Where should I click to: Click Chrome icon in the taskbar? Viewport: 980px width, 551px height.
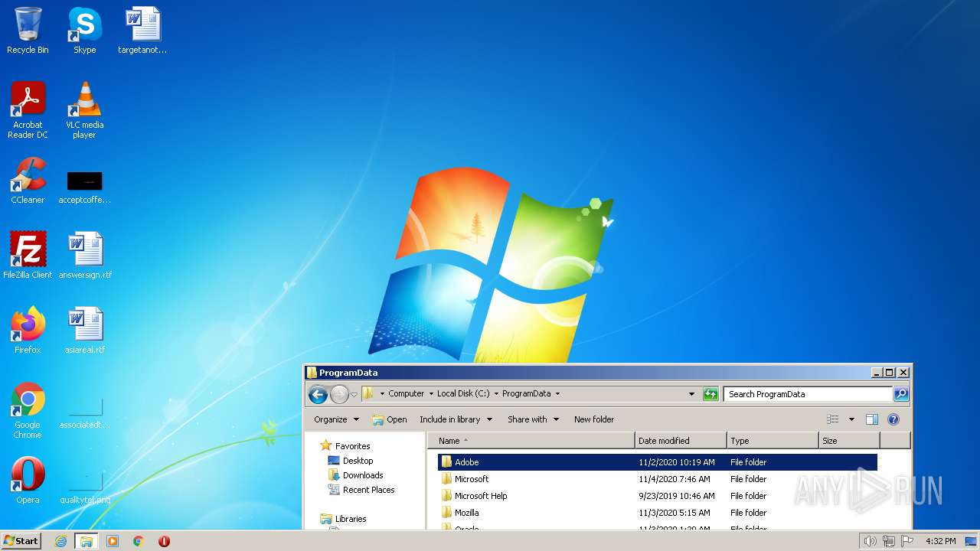tap(139, 541)
